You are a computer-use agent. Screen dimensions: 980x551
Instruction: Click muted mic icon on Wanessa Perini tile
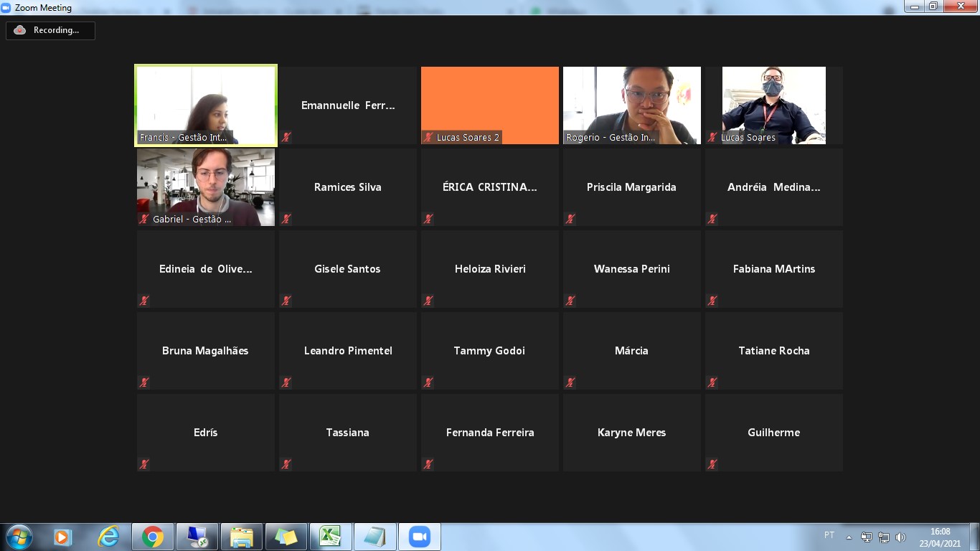(570, 301)
